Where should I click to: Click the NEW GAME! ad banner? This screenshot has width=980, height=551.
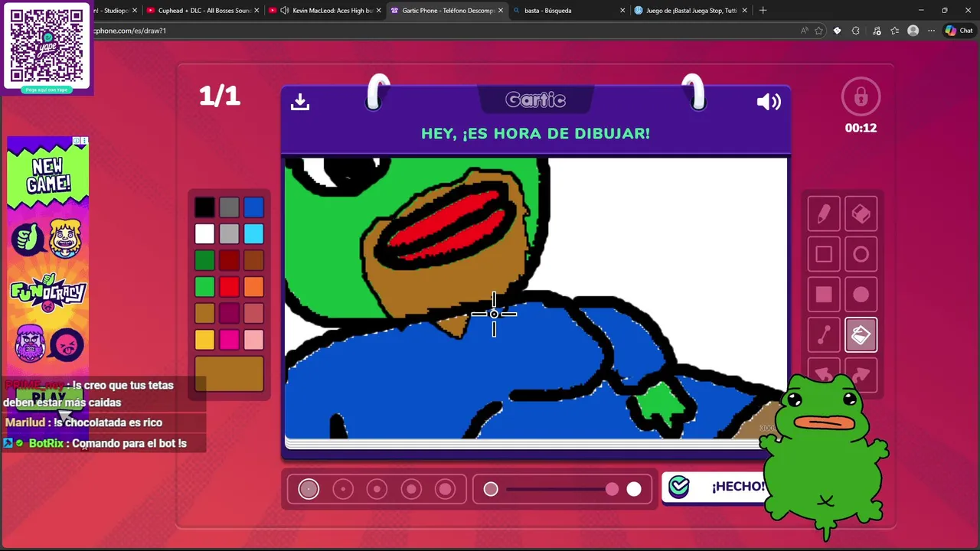coord(47,176)
